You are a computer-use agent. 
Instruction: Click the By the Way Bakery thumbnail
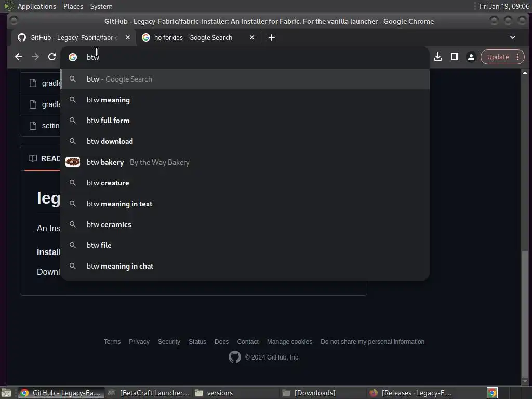pyautogui.click(x=73, y=162)
